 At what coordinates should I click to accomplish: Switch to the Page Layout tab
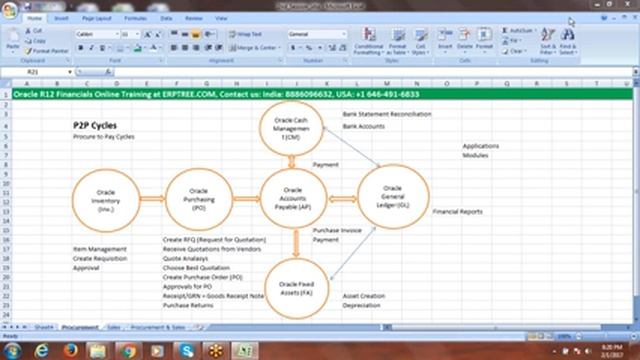click(97, 18)
